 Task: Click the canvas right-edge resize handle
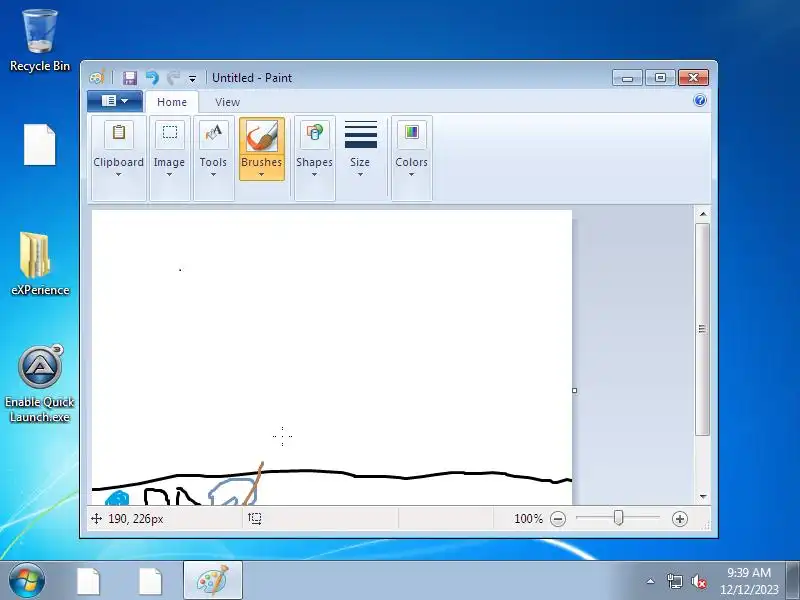[574, 390]
